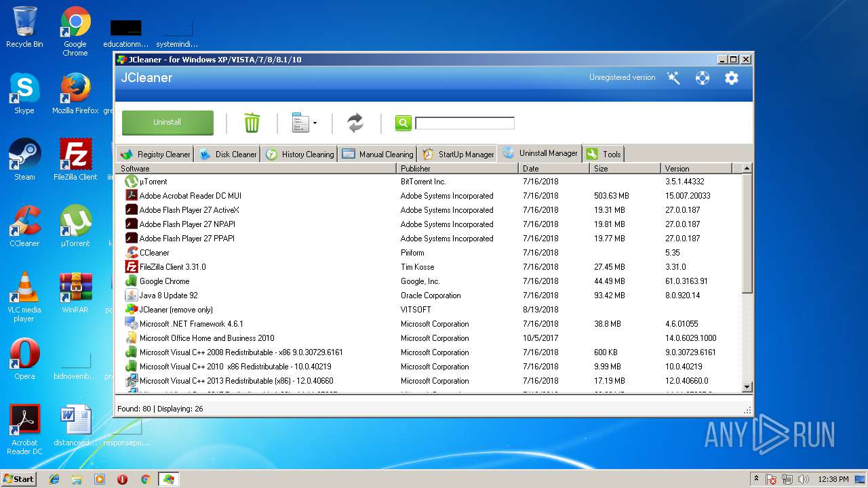The image size is (868, 488).
Task: Open the StartUp Manager tab
Action: pos(458,154)
